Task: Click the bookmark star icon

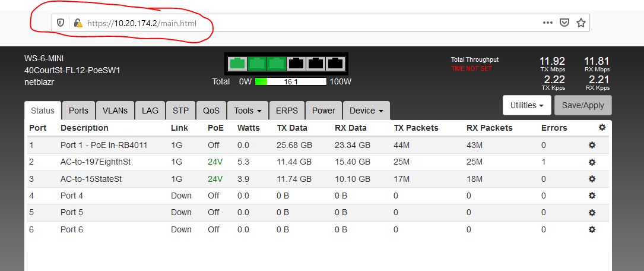Action: click(580, 23)
